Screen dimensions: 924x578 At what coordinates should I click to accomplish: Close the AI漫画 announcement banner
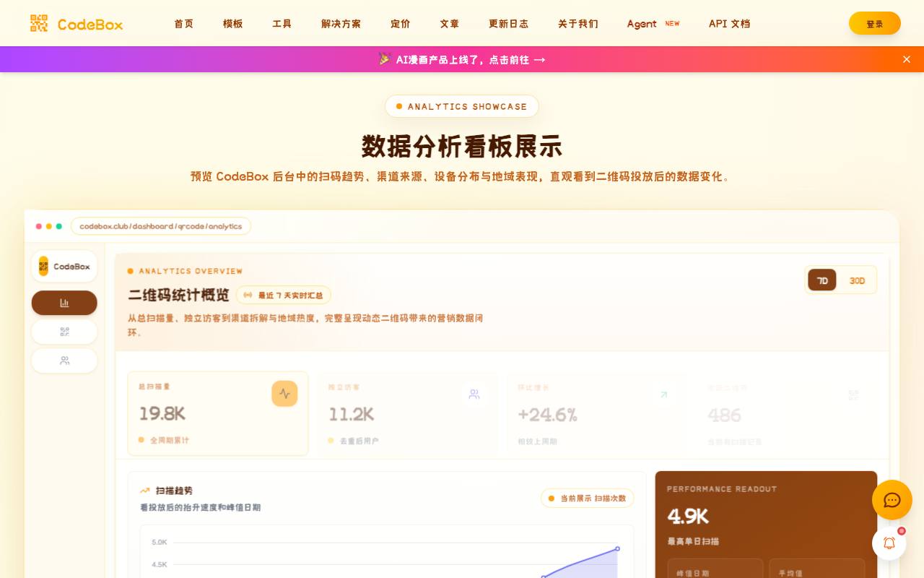[907, 59]
